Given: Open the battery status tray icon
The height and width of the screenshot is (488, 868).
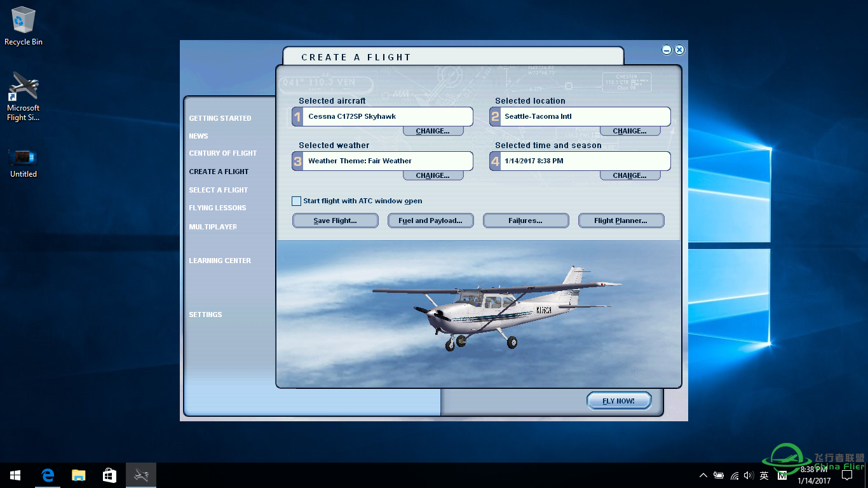Looking at the screenshot, I should click(x=719, y=475).
